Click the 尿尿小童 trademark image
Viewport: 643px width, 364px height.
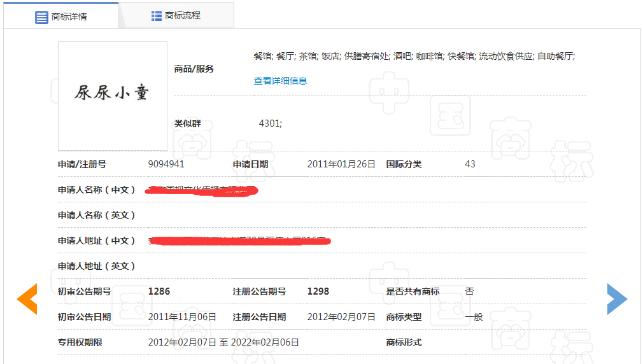click(x=113, y=95)
